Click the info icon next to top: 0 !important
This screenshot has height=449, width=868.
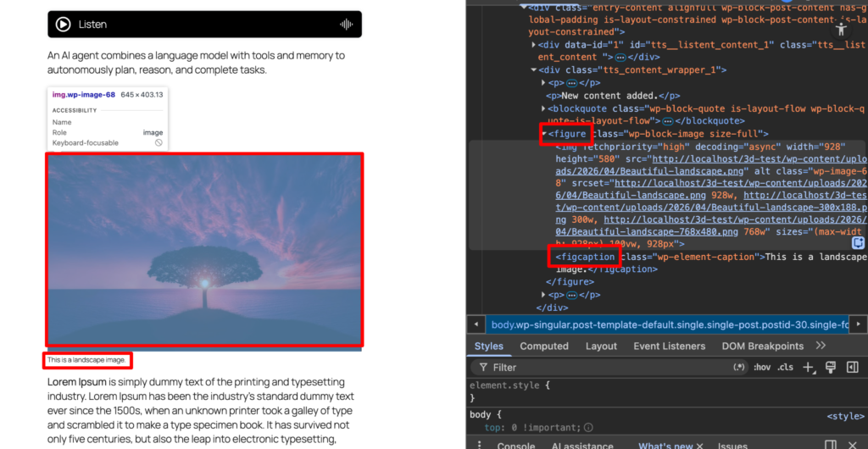tap(588, 428)
